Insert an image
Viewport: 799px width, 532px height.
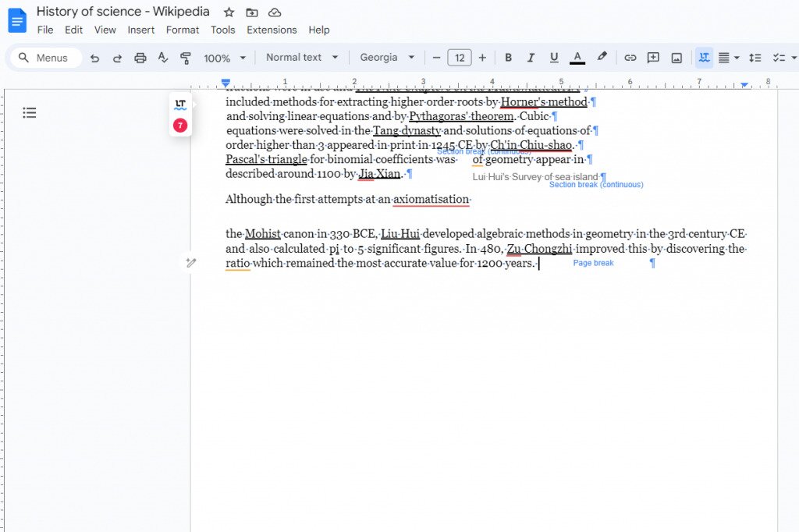pyautogui.click(x=676, y=57)
